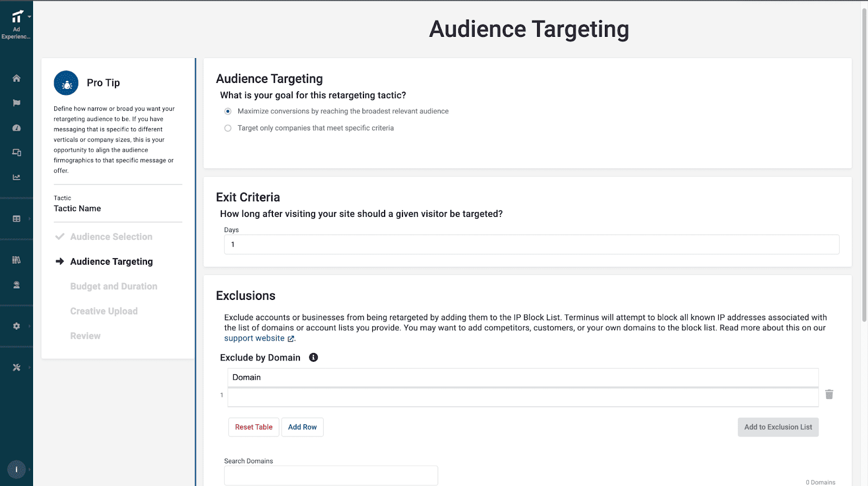Go to Audience Selection step
Viewport: 868px width, 486px height.
111,236
